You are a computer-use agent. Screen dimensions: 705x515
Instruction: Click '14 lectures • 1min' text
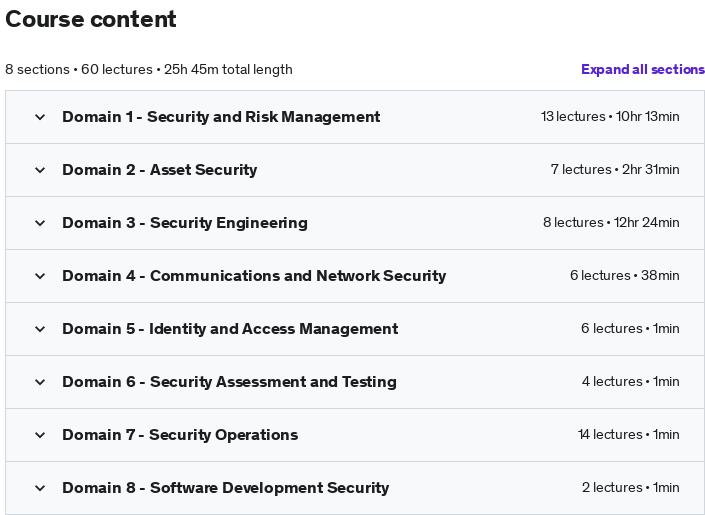coord(629,434)
